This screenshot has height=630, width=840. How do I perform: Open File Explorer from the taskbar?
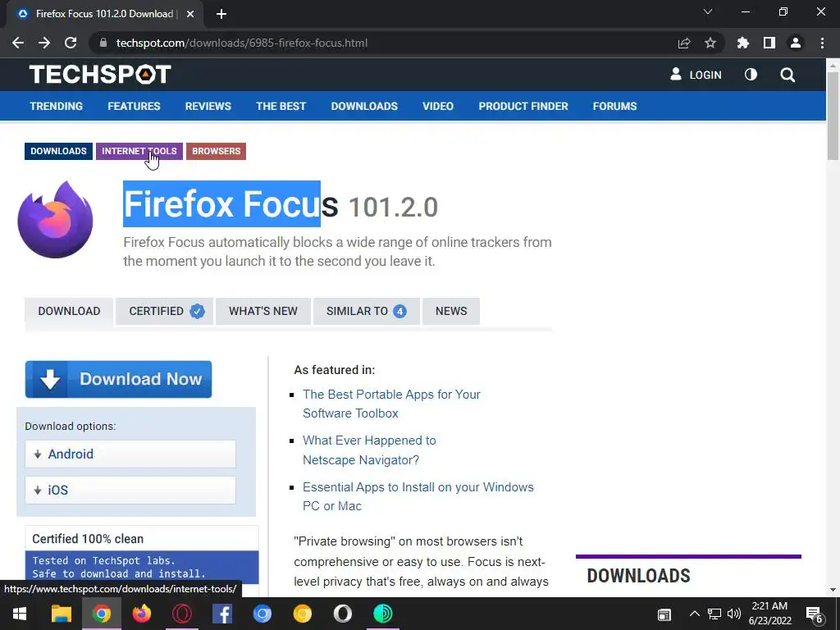coord(61,614)
